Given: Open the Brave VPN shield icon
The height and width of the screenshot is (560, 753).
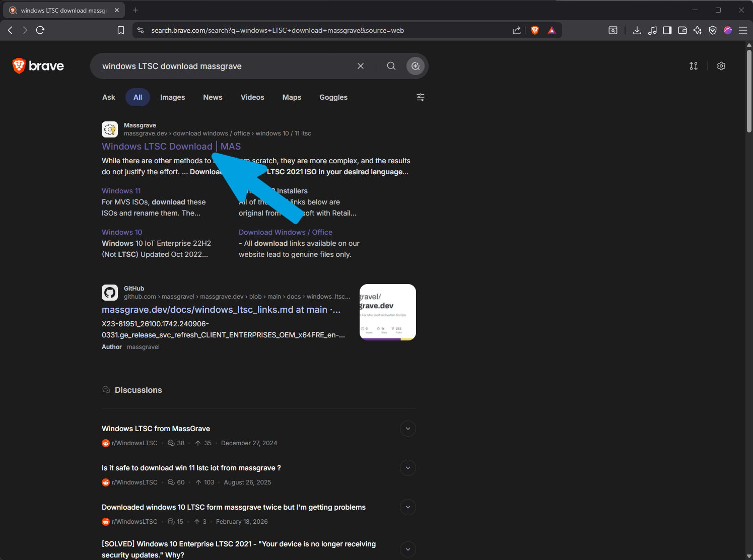Looking at the screenshot, I should click(x=713, y=30).
